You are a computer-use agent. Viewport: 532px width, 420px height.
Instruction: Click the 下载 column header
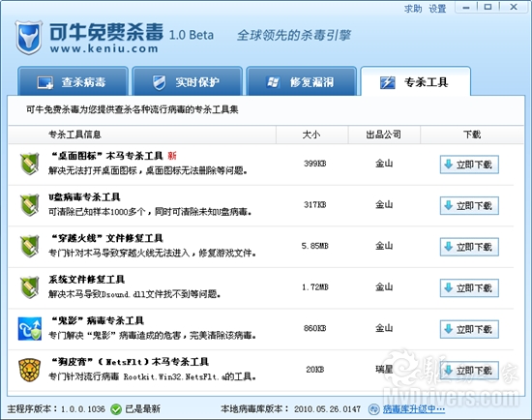coord(472,135)
